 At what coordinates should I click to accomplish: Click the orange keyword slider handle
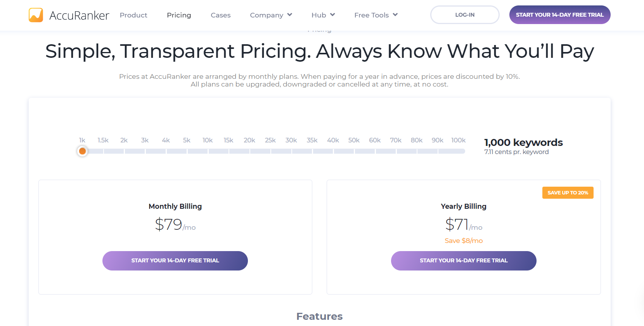[x=82, y=151]
